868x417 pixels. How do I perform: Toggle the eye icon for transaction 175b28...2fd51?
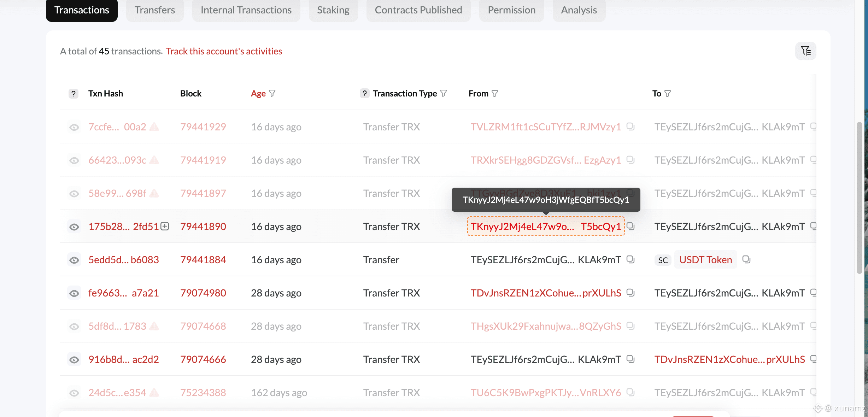click(x=74, y=227)
